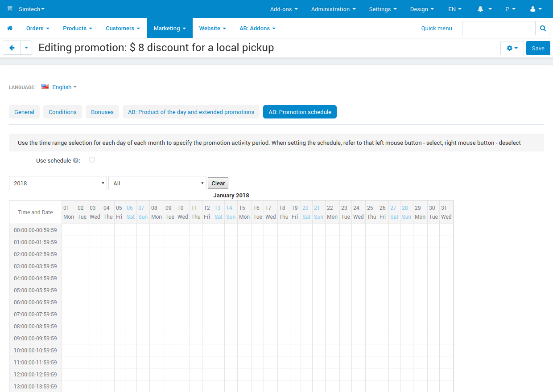Click the help icon beside Use schedule
Image resolution: width=553 pixels, height=392 pixels.
coord(76,160)
